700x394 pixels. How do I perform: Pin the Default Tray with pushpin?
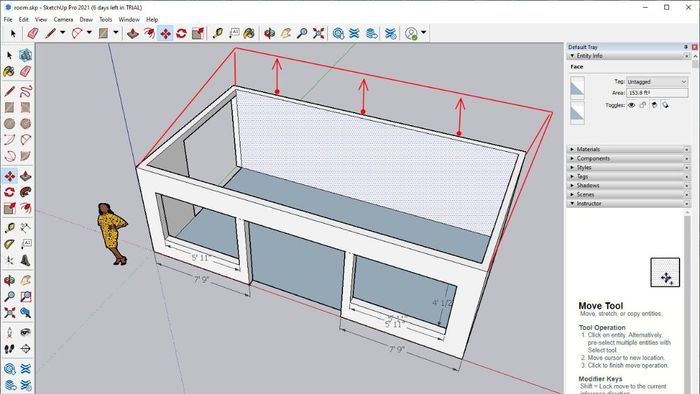pos(686,47)
